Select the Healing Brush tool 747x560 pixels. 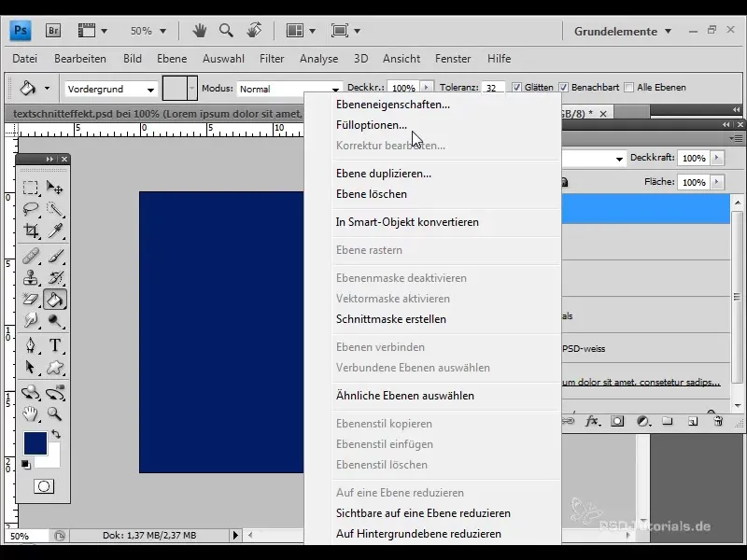click(31, 256)
